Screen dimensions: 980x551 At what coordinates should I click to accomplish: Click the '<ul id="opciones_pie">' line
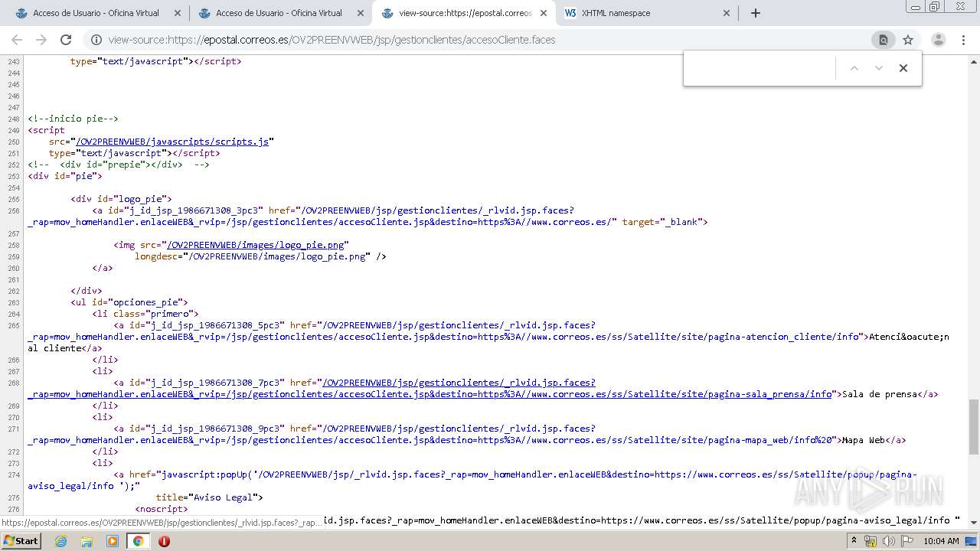click(x=129, y=302)
